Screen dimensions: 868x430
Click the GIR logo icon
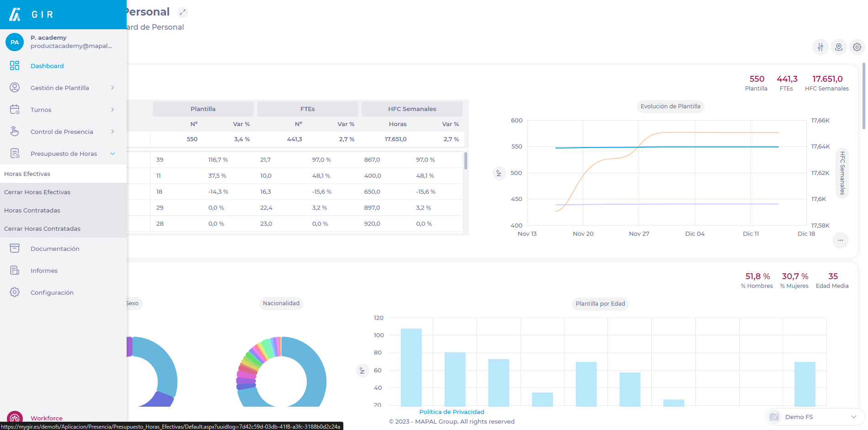(15, 15)
